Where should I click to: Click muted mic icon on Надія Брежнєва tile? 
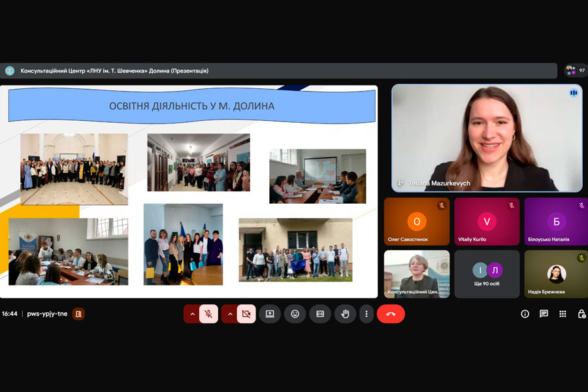click(x=581, y=257)
